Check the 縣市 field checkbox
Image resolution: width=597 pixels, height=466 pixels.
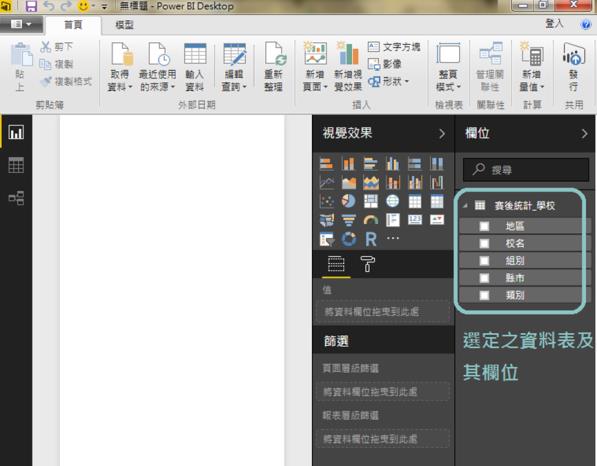click(x=484, y=278)
